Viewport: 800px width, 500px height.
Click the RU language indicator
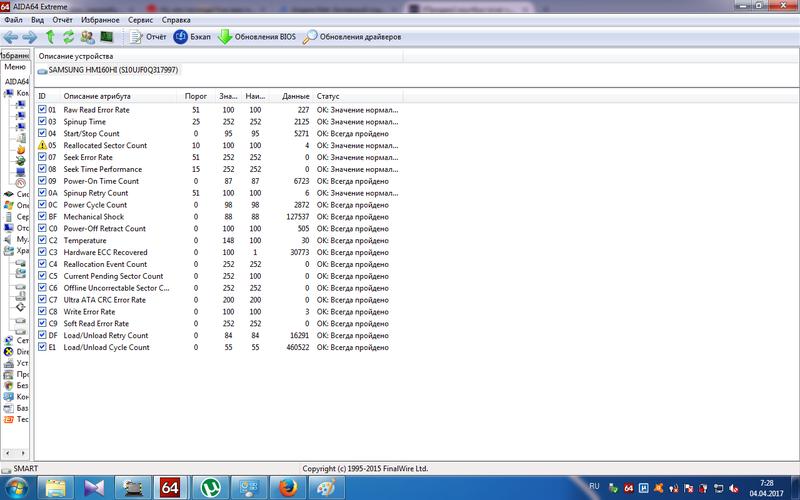click(x=594, y=486)
